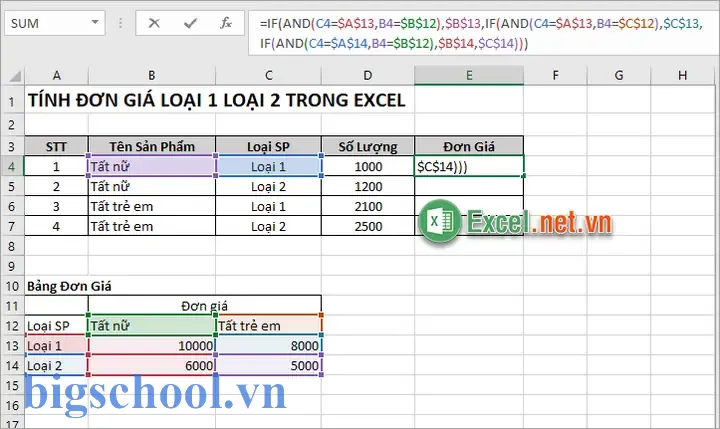Click the price cell 6000
The width and height of the screenshot is (720, 429).
tap(152, 366)
